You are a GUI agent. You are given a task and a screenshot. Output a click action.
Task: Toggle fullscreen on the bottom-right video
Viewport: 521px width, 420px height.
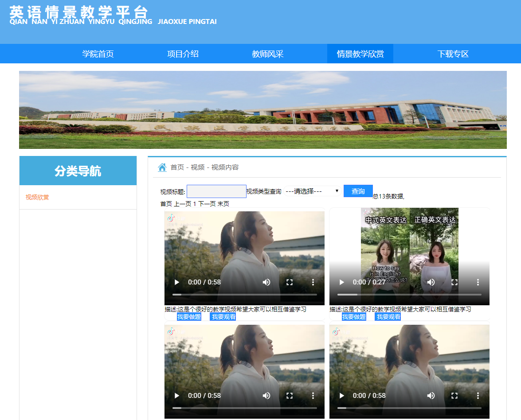(x=454, y=396)
